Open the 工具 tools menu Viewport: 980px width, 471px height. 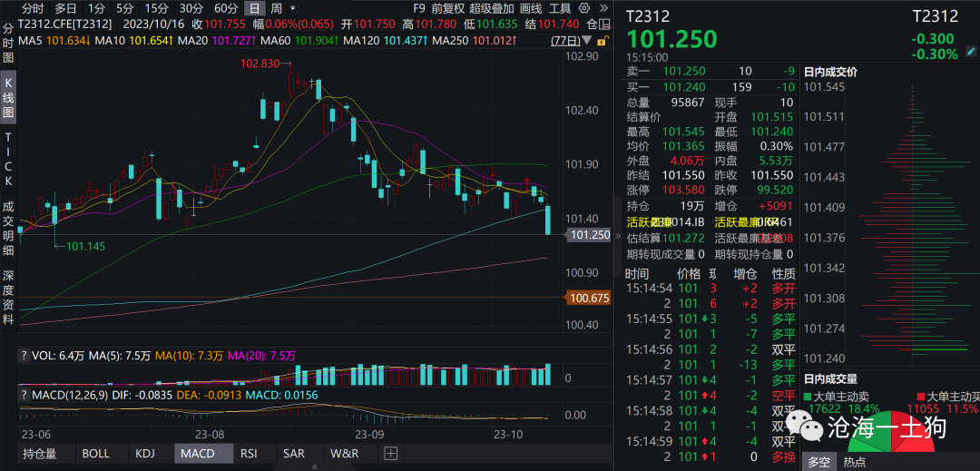(560, 9)
